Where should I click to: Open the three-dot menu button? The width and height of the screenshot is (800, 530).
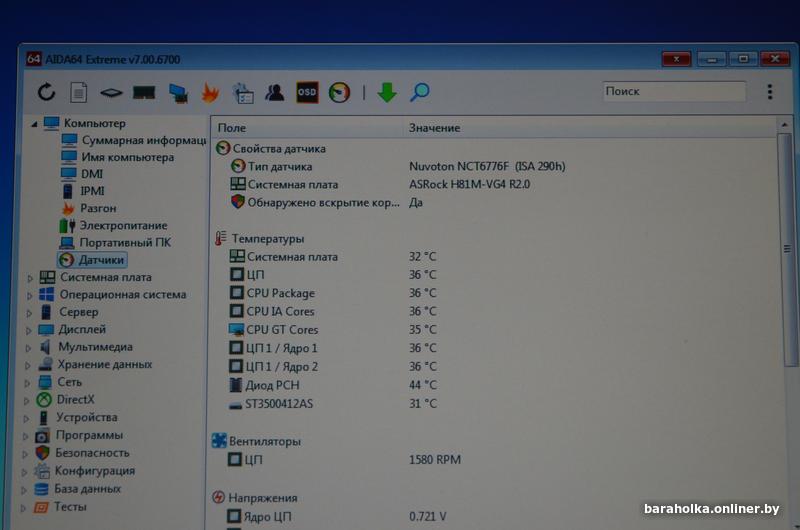coord(769,92)
